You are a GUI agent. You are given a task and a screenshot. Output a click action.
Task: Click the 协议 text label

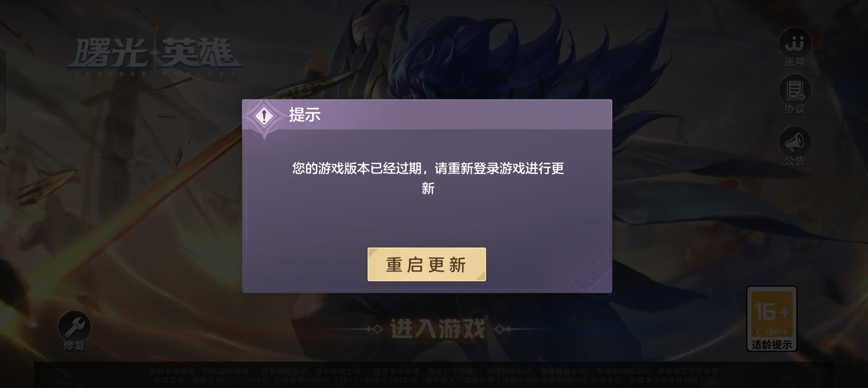click(x=795, y=109)
